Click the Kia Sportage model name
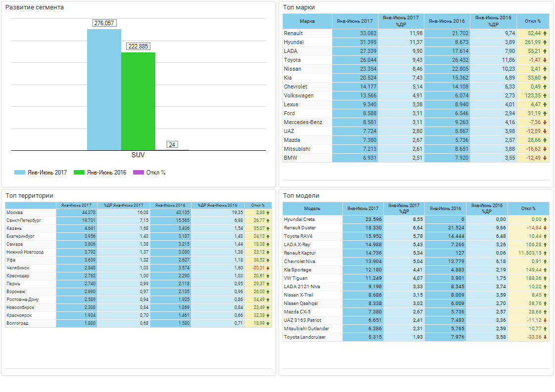The height and width of the screenshot is (392, 555). (x=297, y=269)
